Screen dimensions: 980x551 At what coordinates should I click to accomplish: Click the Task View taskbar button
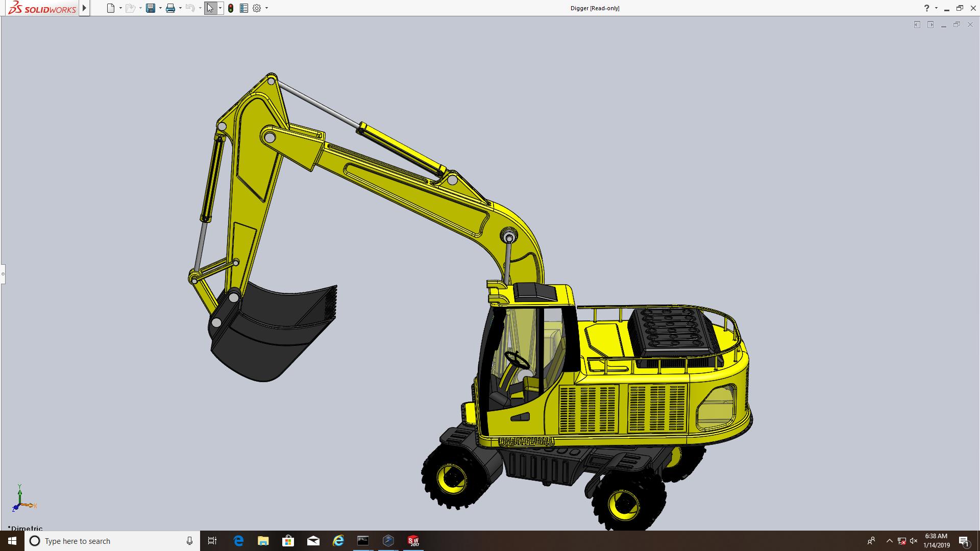click(212, 541)
